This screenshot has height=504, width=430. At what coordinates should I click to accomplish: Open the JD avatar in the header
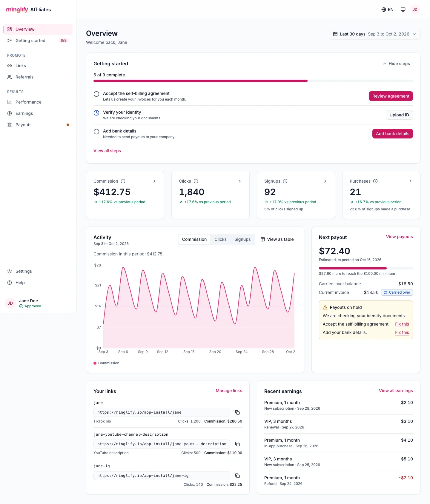coord(415,10)
